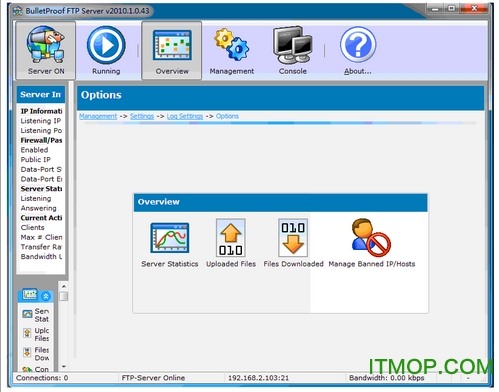Open Manage Banned IP/Hosts icon
499x392 pixels.
pos(371,237)
